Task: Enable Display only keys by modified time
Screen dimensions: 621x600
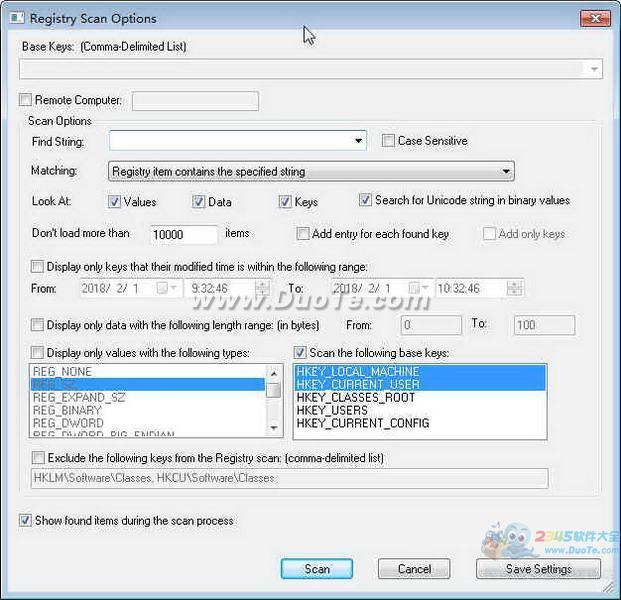Action: [38, 267]
